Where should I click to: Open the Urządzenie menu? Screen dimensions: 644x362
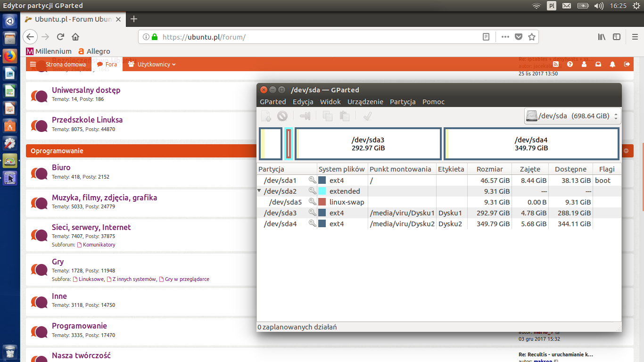tap(365, 102)
